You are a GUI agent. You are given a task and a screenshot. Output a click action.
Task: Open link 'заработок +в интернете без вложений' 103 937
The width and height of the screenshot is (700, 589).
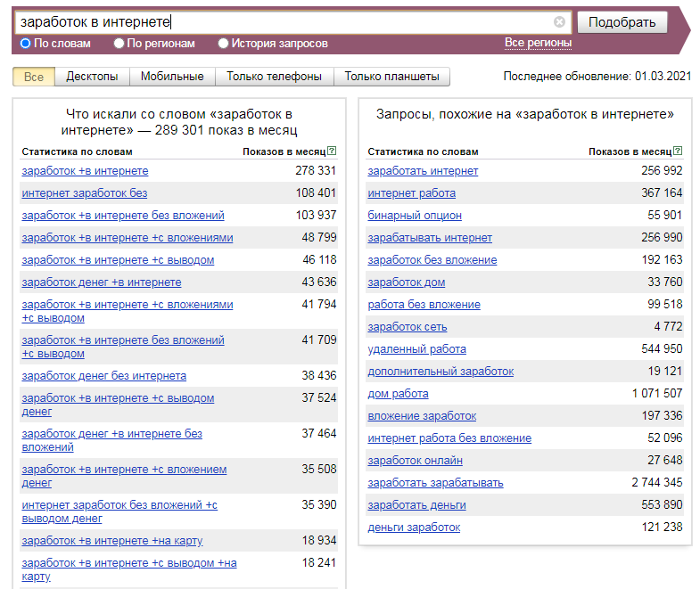123,216
